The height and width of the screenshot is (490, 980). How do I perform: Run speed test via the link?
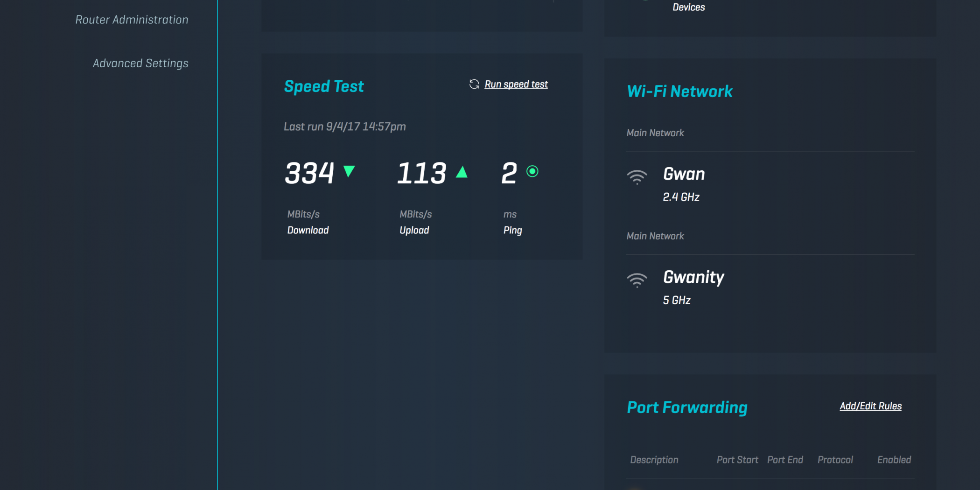pos(516,84)
